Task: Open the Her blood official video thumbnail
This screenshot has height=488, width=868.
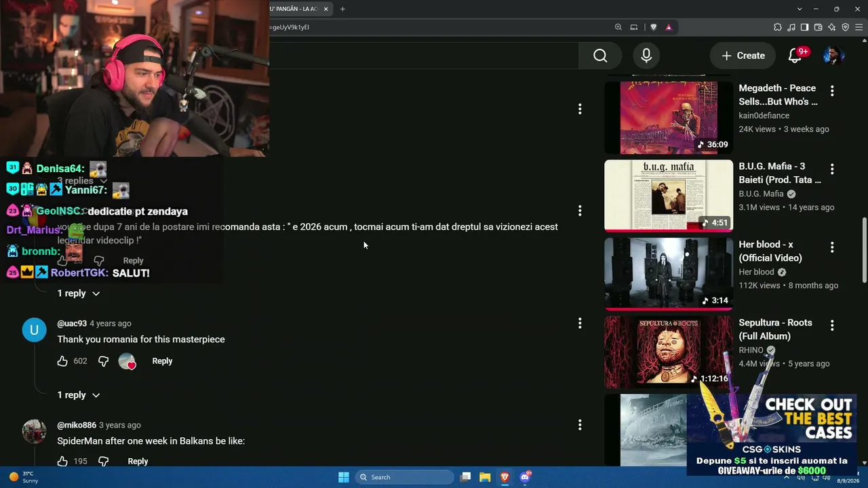Action: click(669, 274)
